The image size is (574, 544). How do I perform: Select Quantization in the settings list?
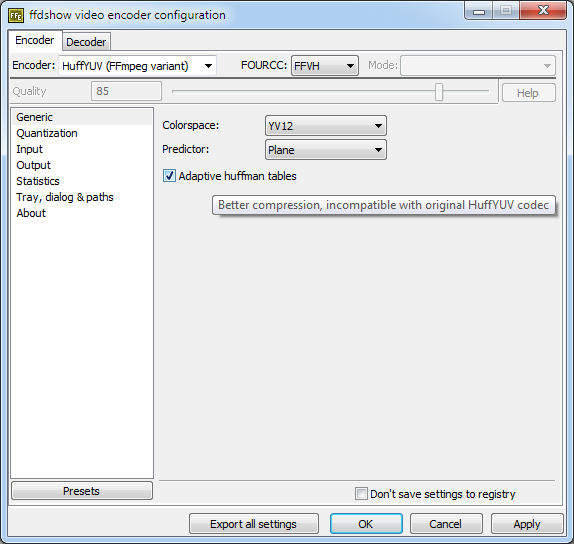click(47, 133)
